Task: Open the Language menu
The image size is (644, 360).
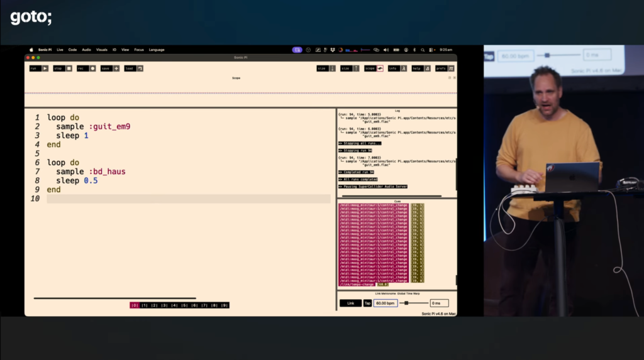Action: 157,50
